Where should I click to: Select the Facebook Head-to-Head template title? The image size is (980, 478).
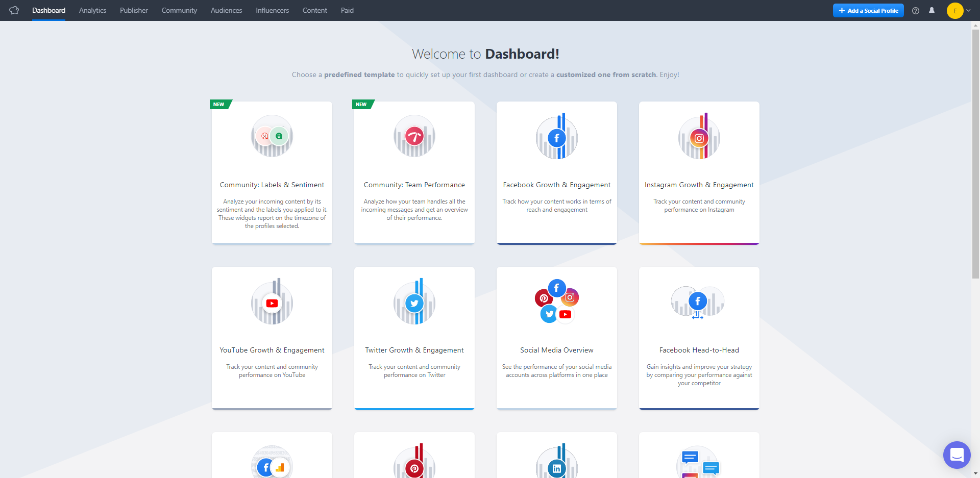click(x=699, y=350)
